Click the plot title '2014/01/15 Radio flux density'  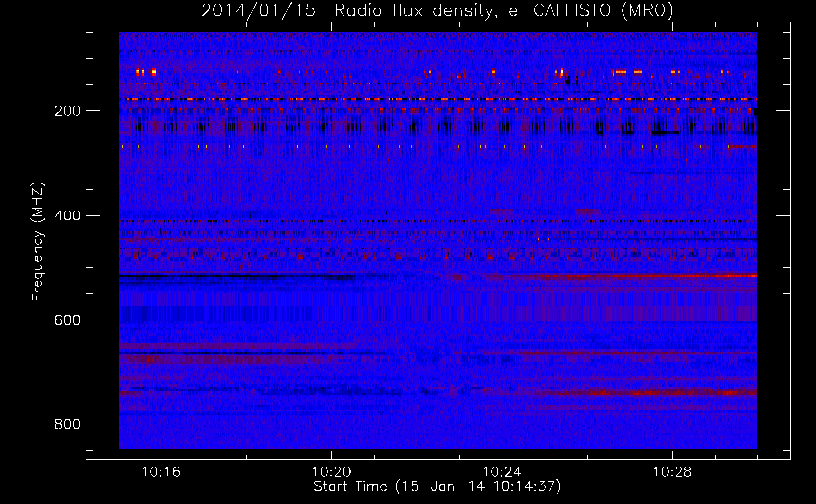coord(437,10)
